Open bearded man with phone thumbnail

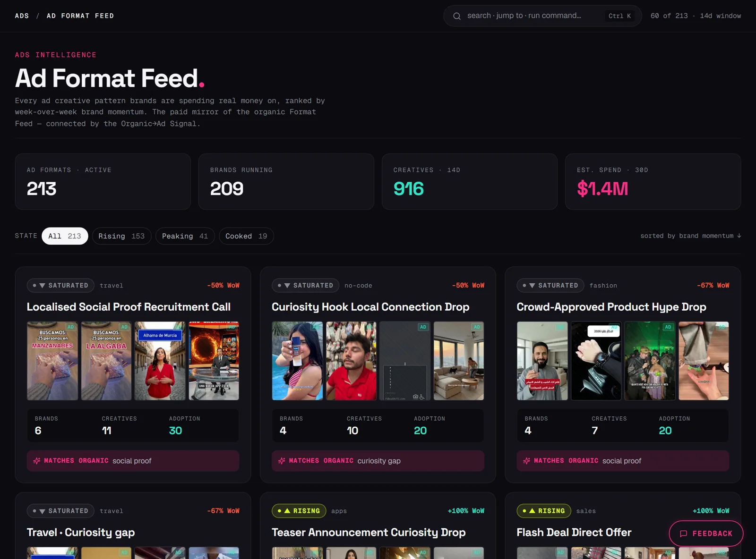point(542,361)
